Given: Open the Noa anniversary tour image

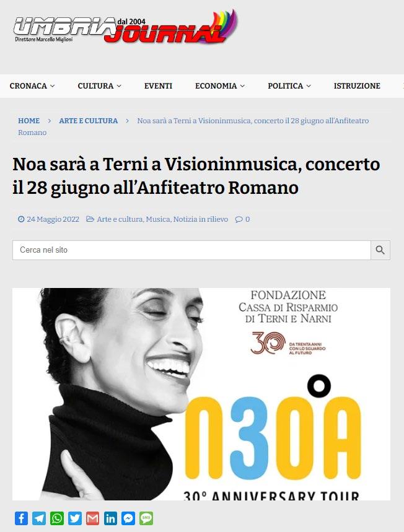Looking at the screenshot, I should (x=201, y=394).
